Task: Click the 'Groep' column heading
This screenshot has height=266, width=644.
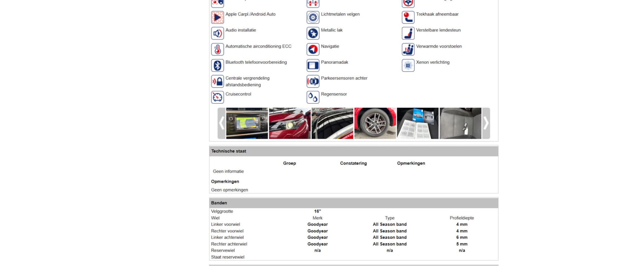Action: (290, 163)
